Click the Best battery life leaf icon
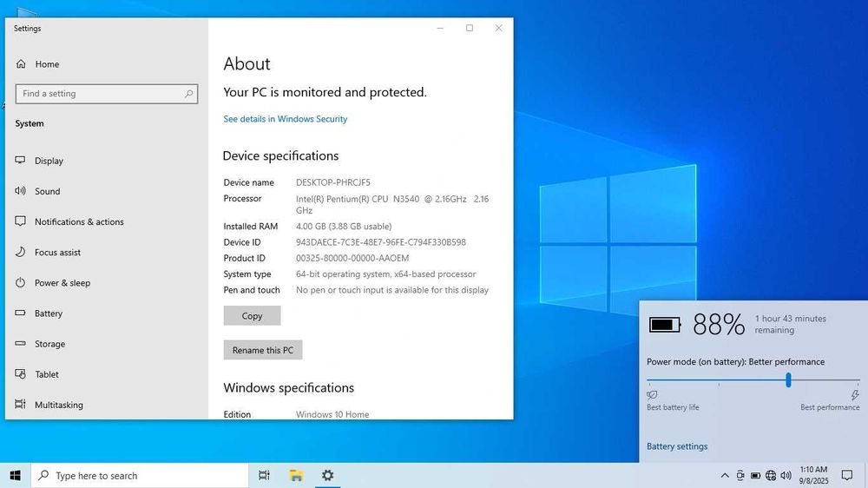 tap(652, 395)
